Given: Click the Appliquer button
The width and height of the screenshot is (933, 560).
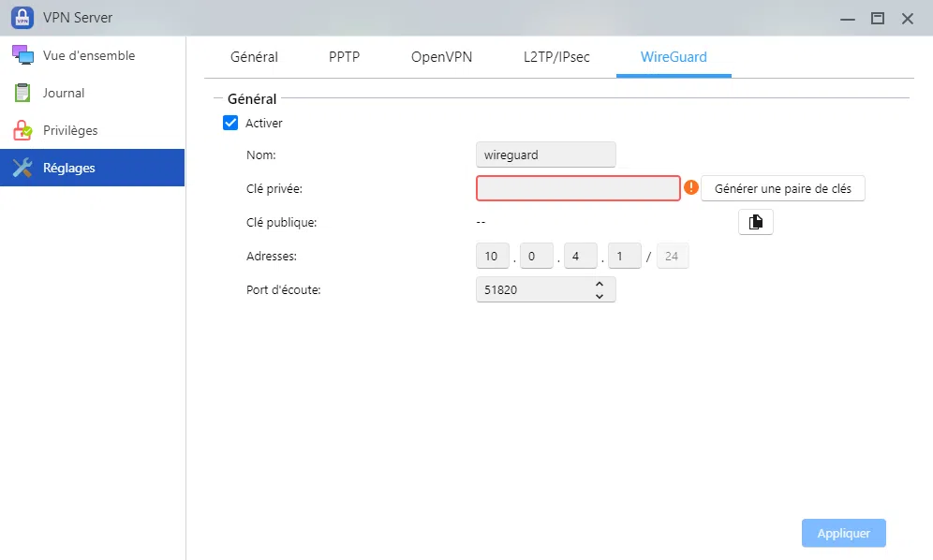Looking at the screenshot, I should pos(844,533).
